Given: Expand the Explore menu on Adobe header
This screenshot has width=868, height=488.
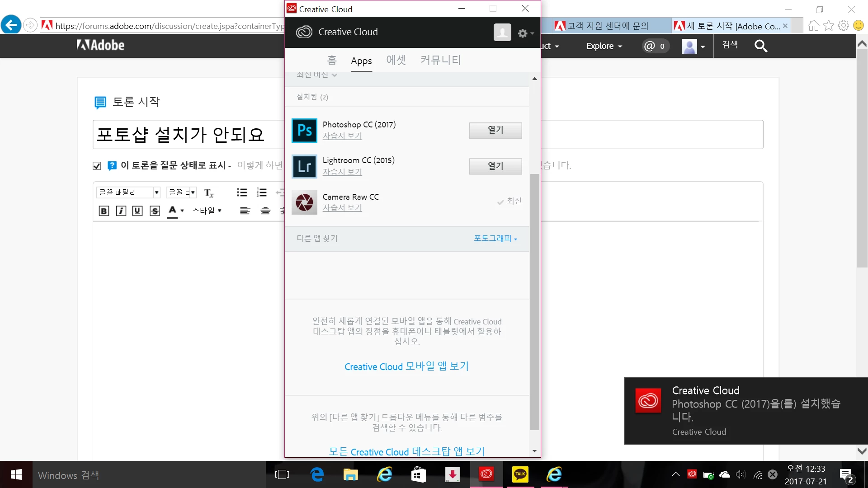Looking at the screenshot, I should coord(604,46).
